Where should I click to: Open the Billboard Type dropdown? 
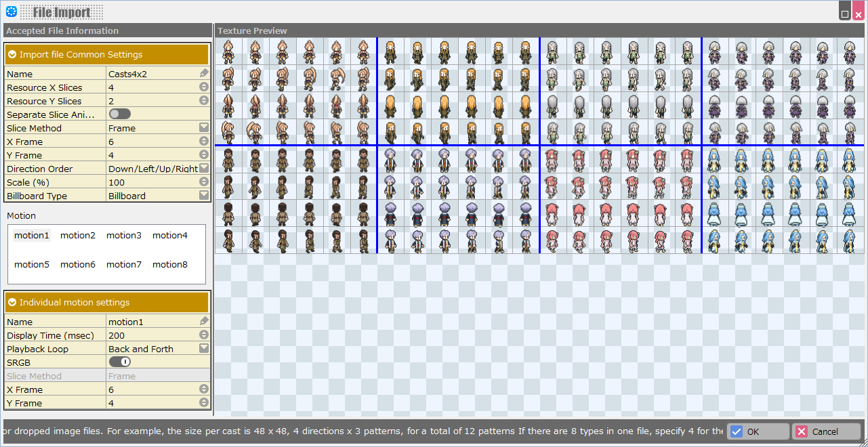click(204, 195)
